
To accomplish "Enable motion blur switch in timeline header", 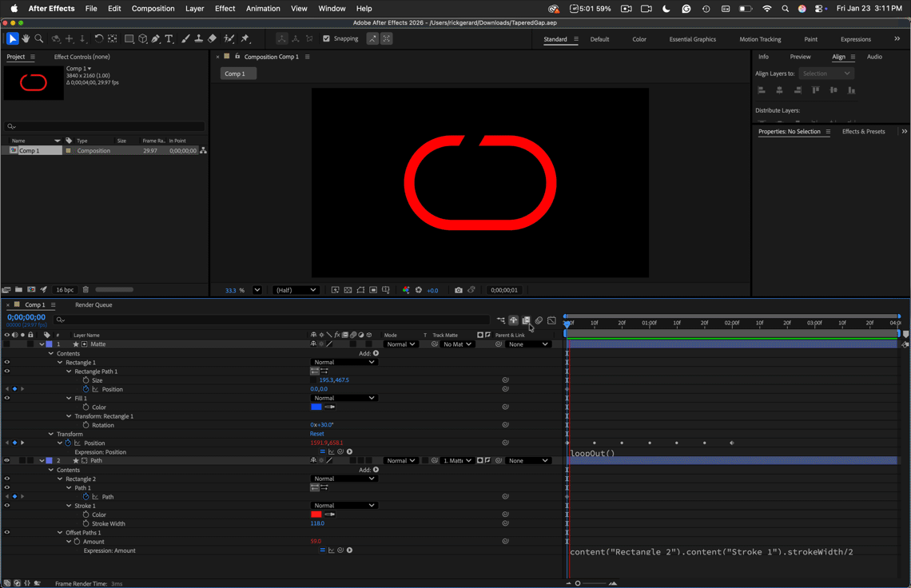I will click(539, 320).
